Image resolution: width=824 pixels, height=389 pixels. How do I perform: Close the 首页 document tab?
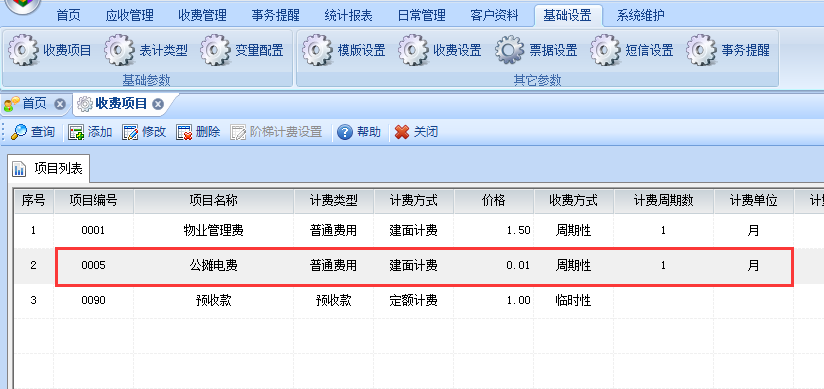tap(60, 104)
